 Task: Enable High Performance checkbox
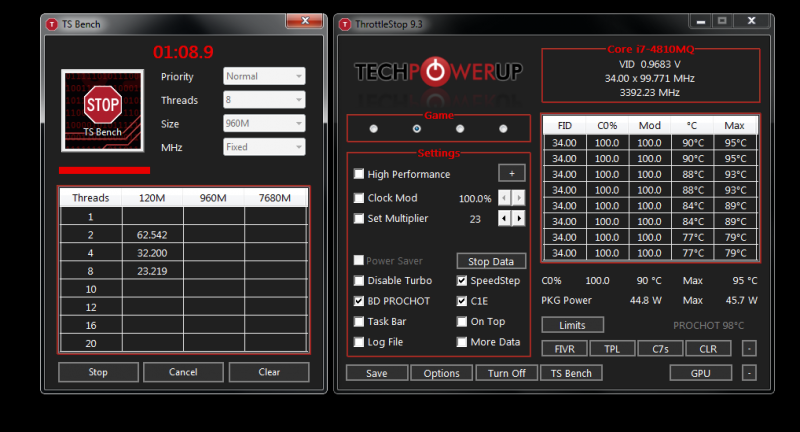tap(359, 174)
